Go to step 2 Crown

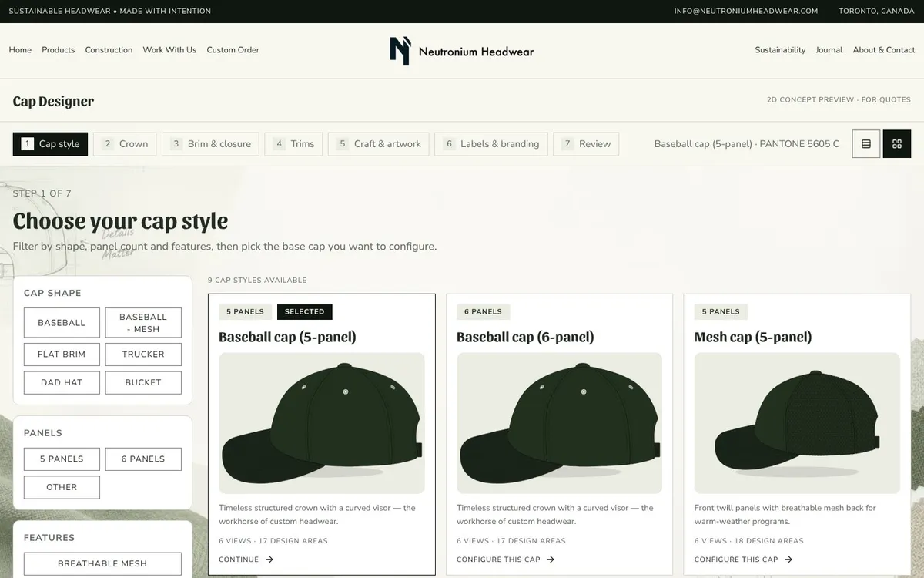[x=125, y=144]
